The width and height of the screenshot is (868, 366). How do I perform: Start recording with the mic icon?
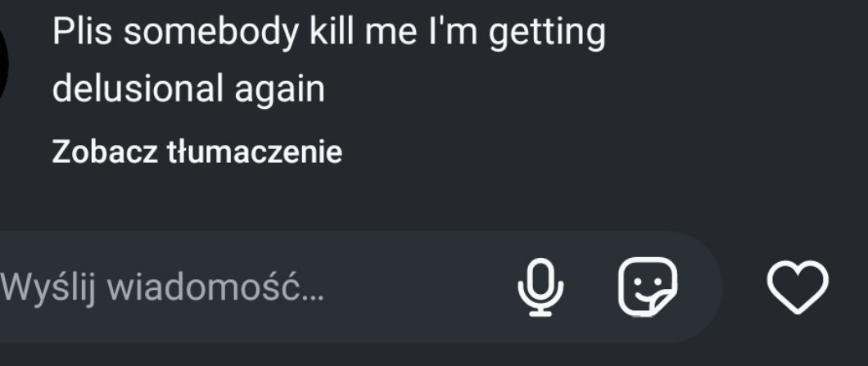[540, 287]
